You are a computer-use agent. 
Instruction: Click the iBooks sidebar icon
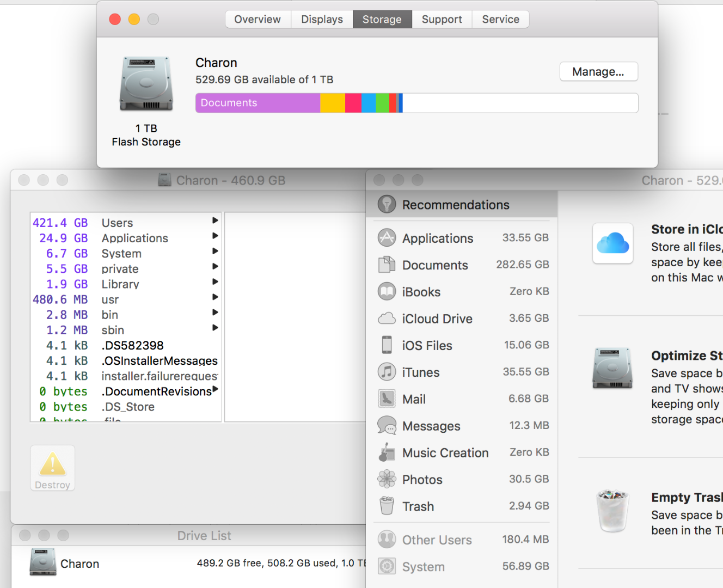[387, 291]
